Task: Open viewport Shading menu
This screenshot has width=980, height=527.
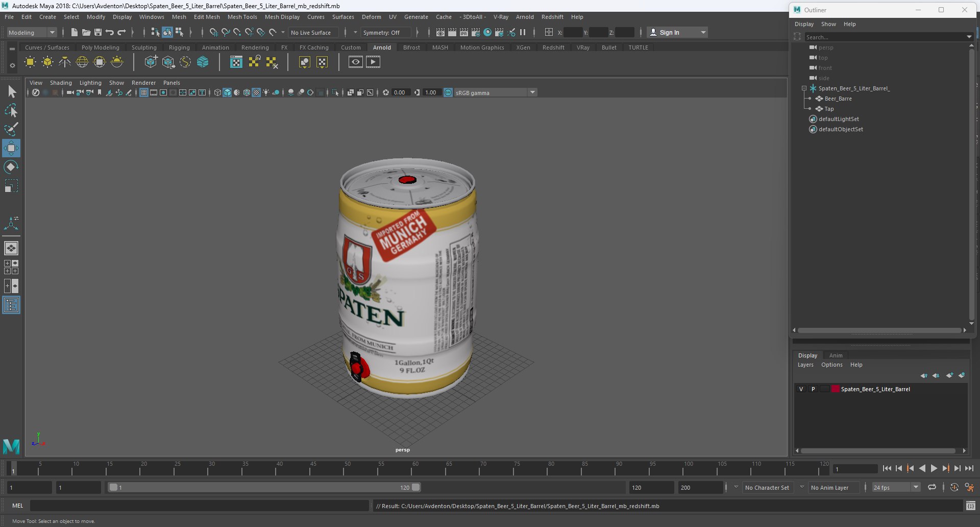Action: point(61,83)
